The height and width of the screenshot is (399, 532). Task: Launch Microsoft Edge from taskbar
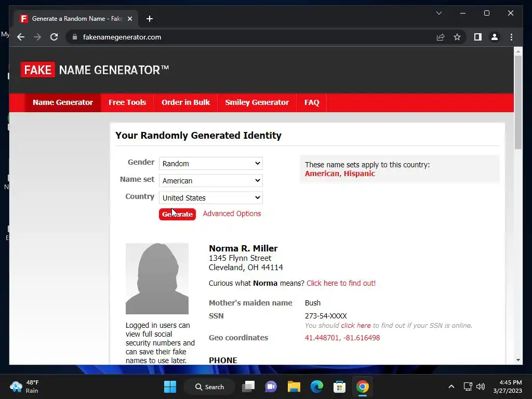coord(316,387)
